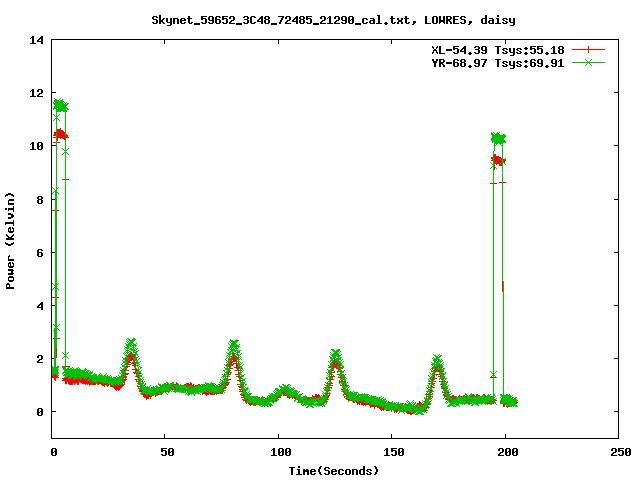Click y-axis tick label 10

coord(36,146)
